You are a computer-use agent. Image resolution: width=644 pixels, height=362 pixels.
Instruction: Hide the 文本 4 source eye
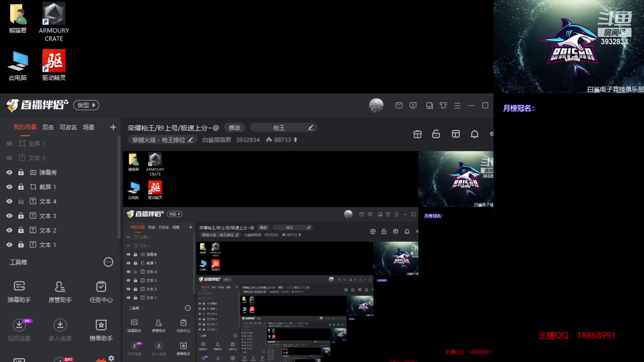[9, 201]
